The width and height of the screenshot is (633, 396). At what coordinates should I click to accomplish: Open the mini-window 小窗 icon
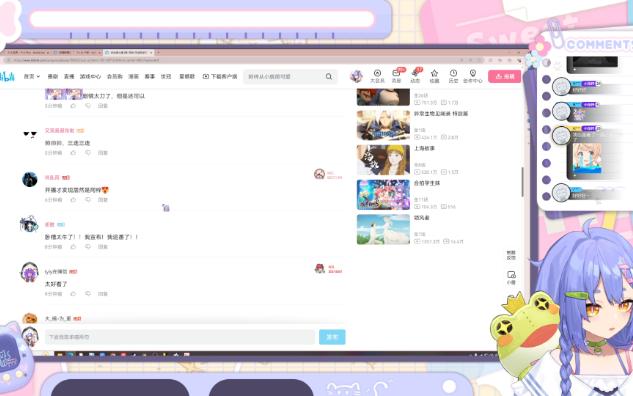[x=511, y=277]
